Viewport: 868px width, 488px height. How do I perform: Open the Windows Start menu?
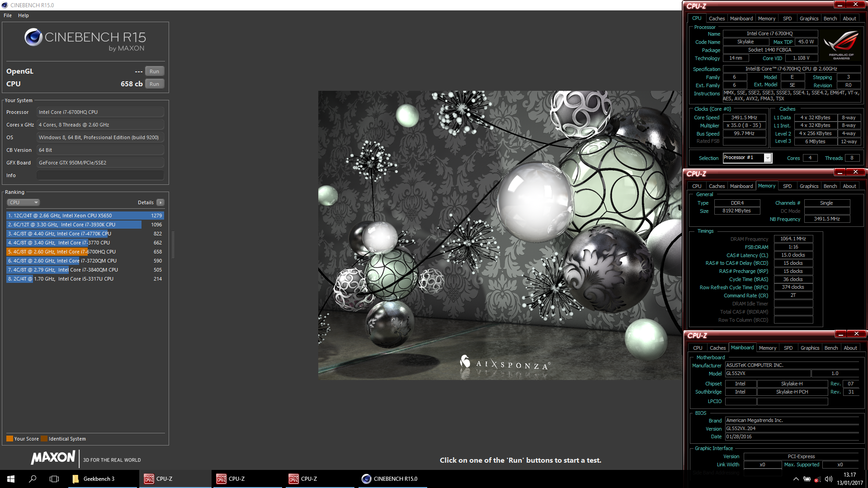11,479
